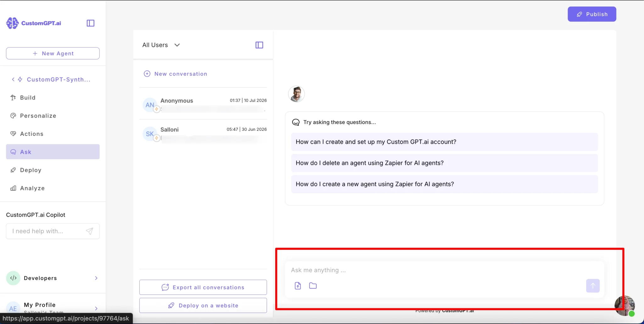The image size is (644, 324).
Task: Open the Deploy section
Action: click(53, 170)
